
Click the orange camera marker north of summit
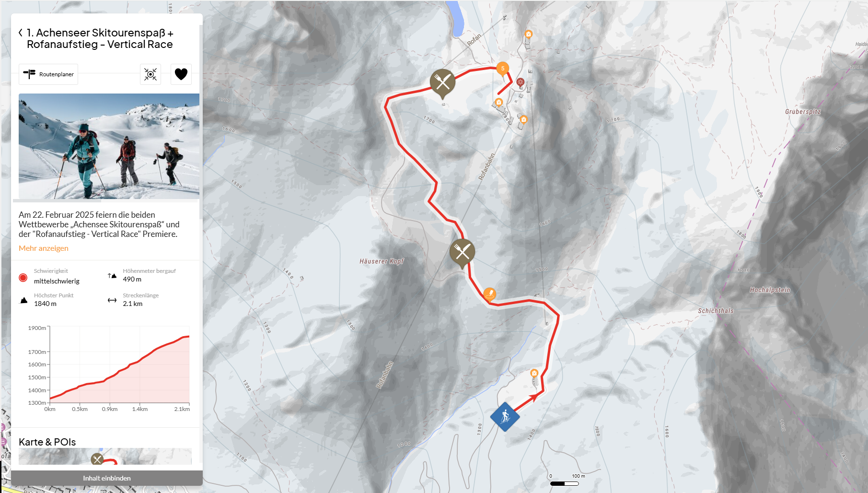528,34
